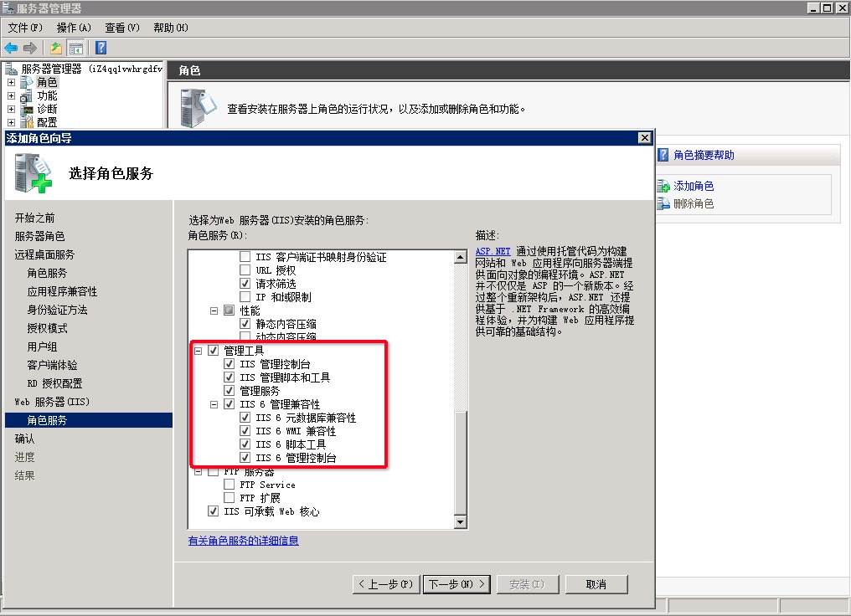Toggle the 管理工具 checkbox
Screen dimensions: 851x616
point(214,351)
